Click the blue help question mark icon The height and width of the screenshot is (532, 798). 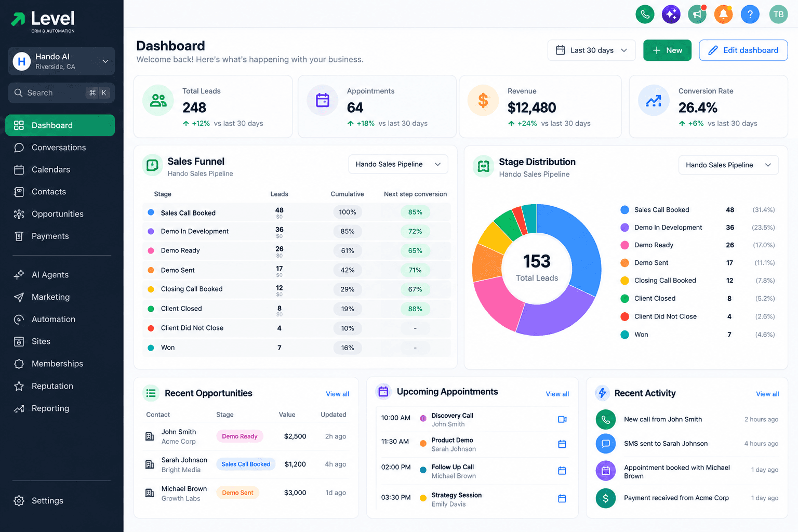click(x=750, y=14)
